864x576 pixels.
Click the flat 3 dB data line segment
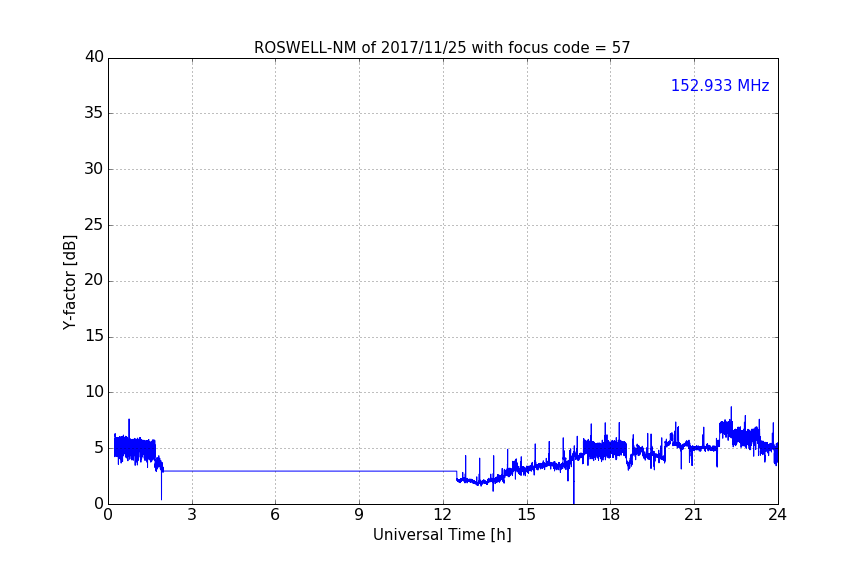click(x=310, y=471)
